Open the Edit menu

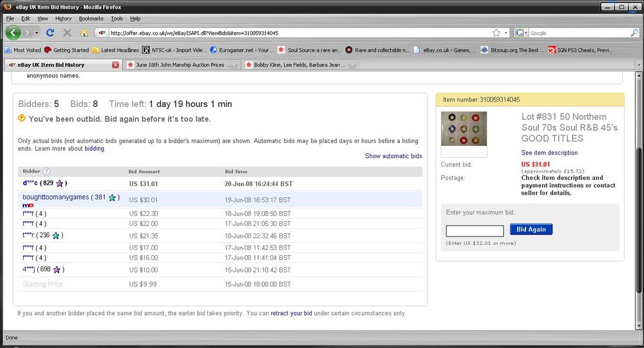(x=26, y=19)
